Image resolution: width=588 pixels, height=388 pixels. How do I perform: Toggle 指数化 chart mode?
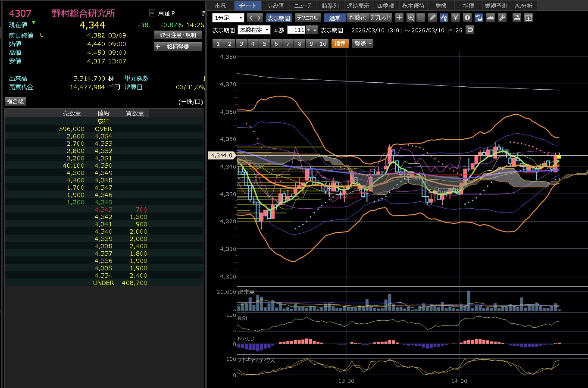pos(357,18)
